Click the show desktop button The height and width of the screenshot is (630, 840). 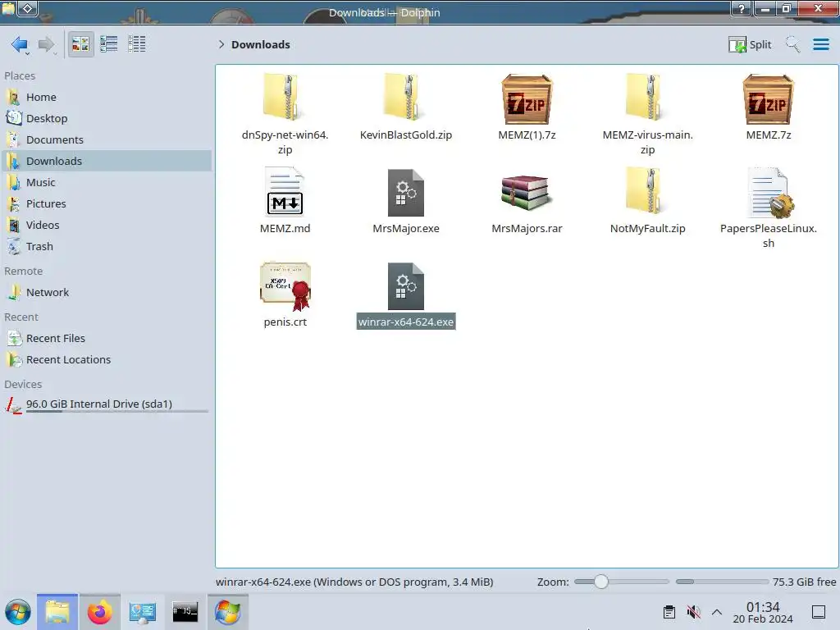[819, 612]
